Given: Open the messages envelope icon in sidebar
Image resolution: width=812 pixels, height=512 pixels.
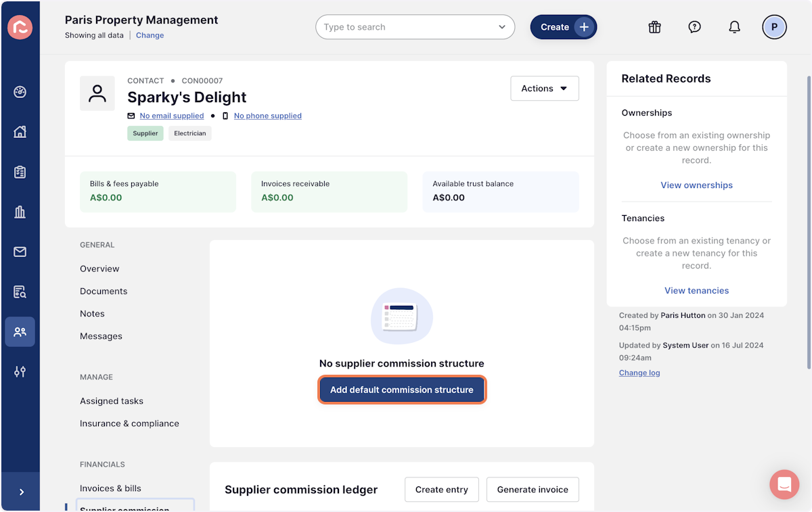Looking at the screenshot, I should pyautogui.click(x=20, y=252).
